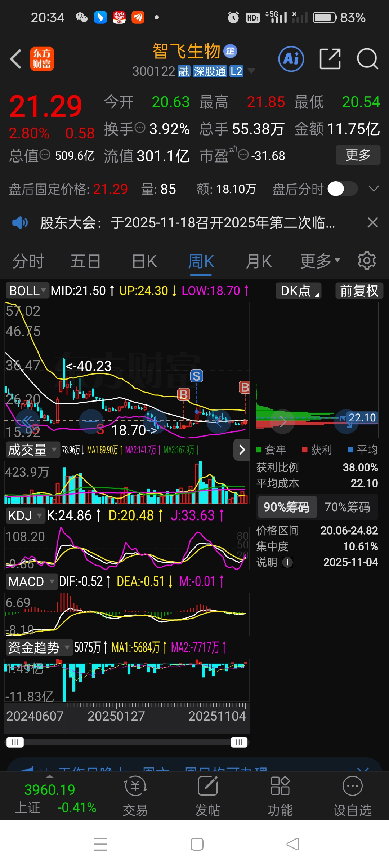Tap the 发帖 post icon
Screen dimensions: 389x868
[208, 796]
